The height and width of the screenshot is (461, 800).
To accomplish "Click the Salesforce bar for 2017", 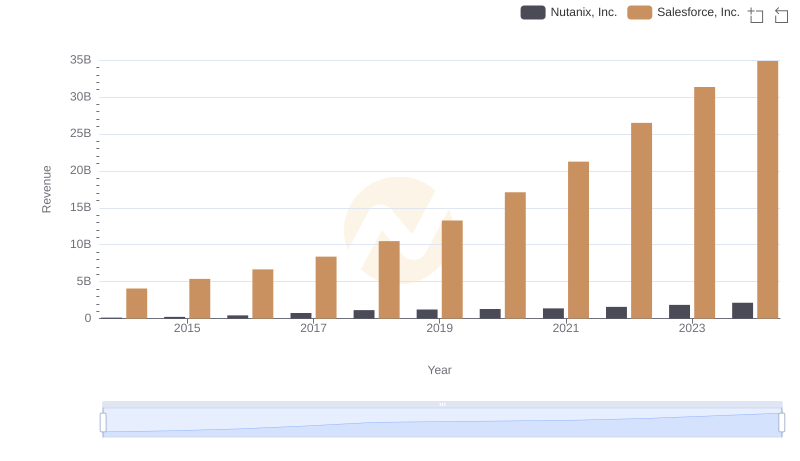I will tap(326, 287).
